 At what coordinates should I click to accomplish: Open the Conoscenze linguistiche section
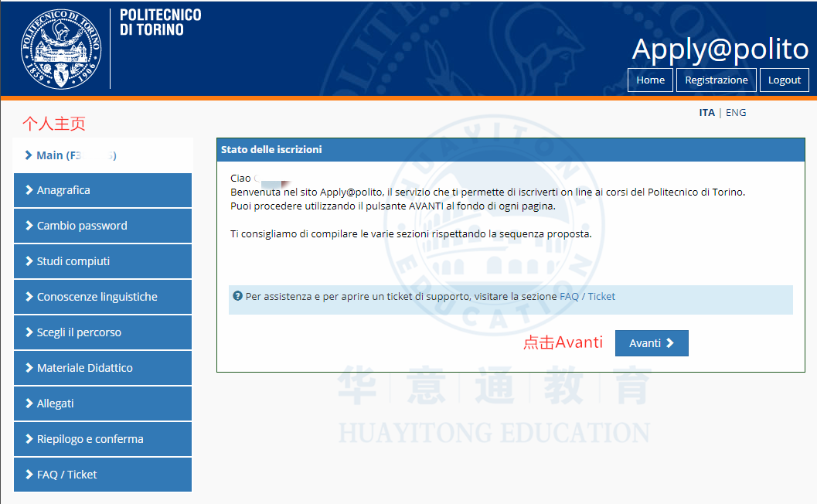[x=103, y=297]
